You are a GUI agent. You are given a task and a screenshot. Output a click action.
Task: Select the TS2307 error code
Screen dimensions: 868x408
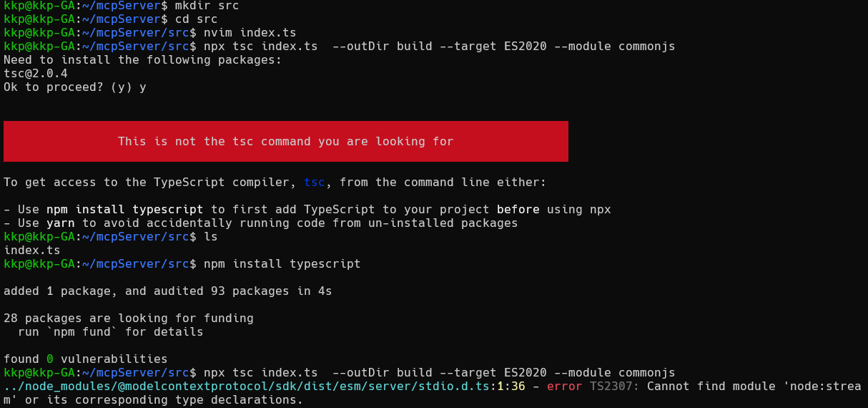[x=614, y=387]
